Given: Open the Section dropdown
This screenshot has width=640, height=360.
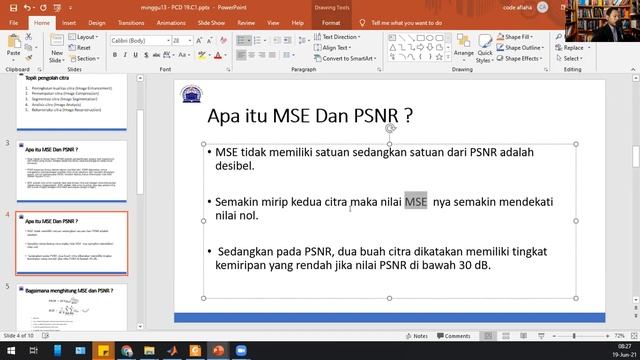Looking at the screenshot, I should pos(84,58).
